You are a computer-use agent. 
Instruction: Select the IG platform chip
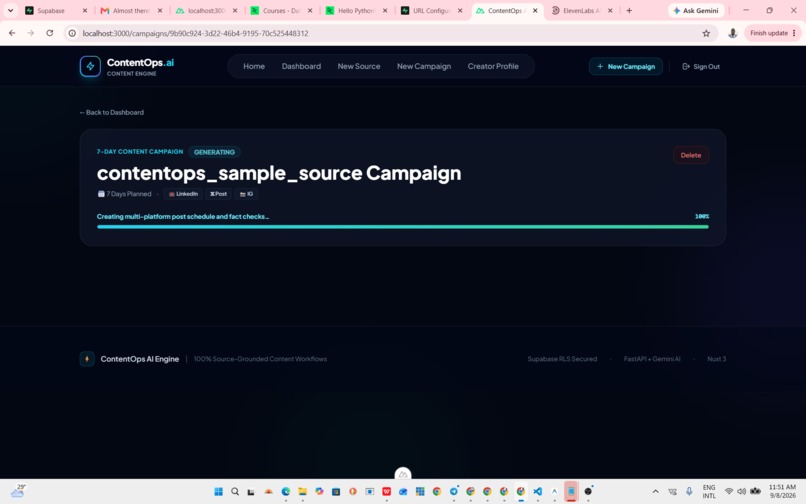coord(246,194)
